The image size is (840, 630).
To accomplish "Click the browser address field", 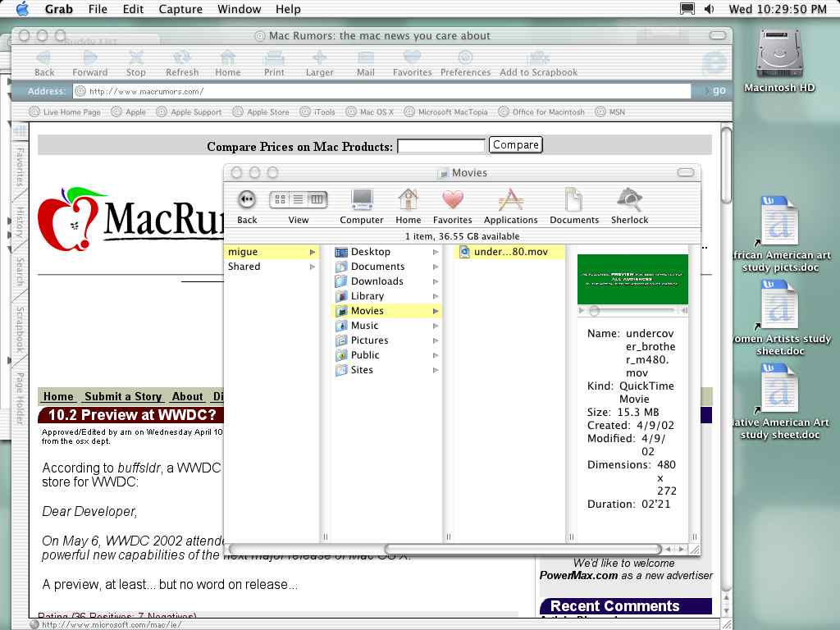I will click(x=382, y=91).
